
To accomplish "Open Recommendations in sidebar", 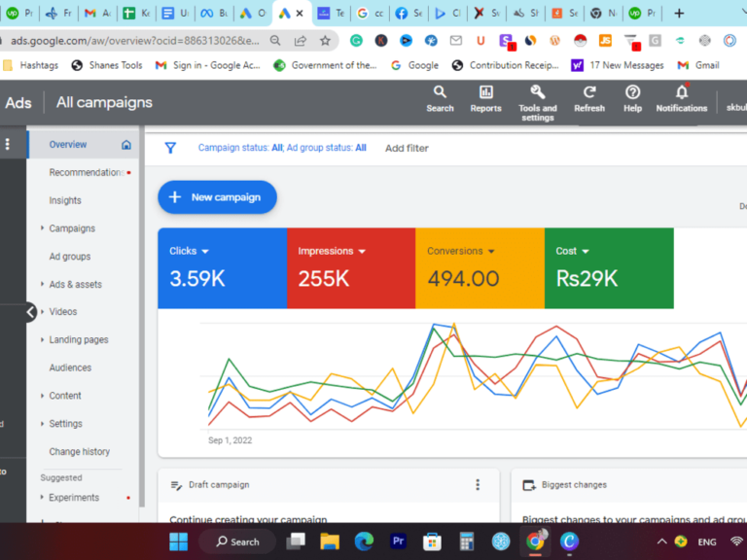I will (87, 172).
